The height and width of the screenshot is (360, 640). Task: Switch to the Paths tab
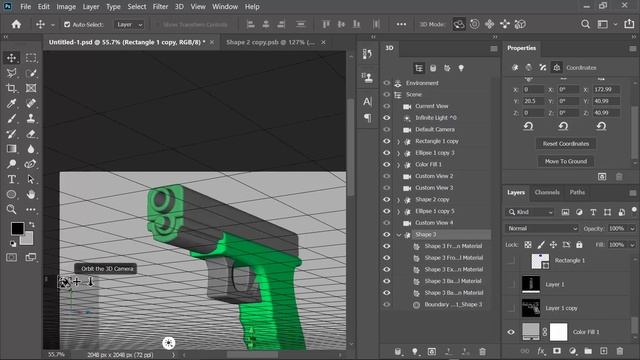[577, 192]
